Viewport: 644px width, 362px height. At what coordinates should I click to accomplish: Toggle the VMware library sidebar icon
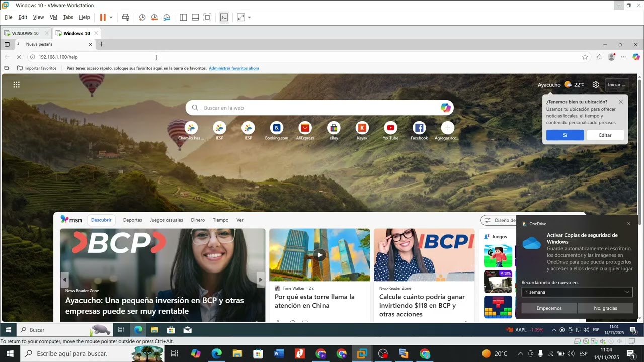[183, 17]
